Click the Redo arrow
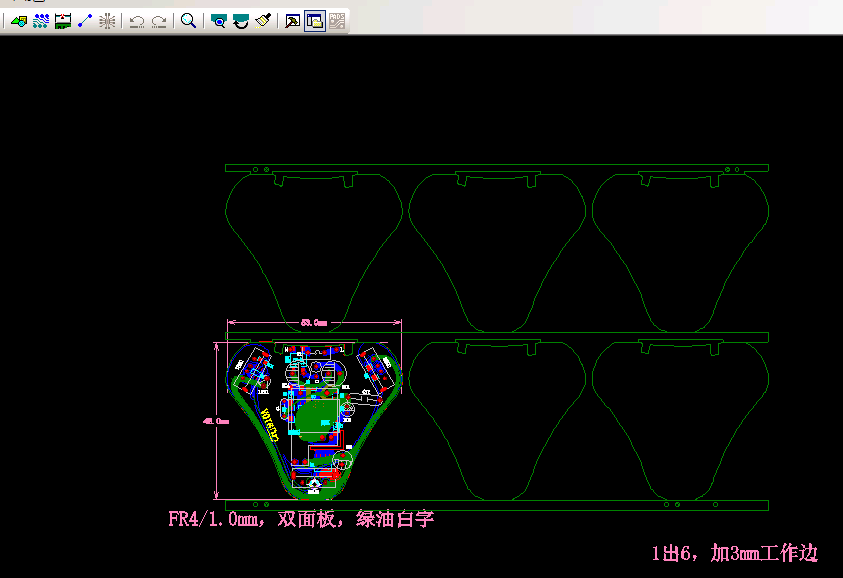Image resolution: width=843 pixels, height=578 pixels. point(159,20)
